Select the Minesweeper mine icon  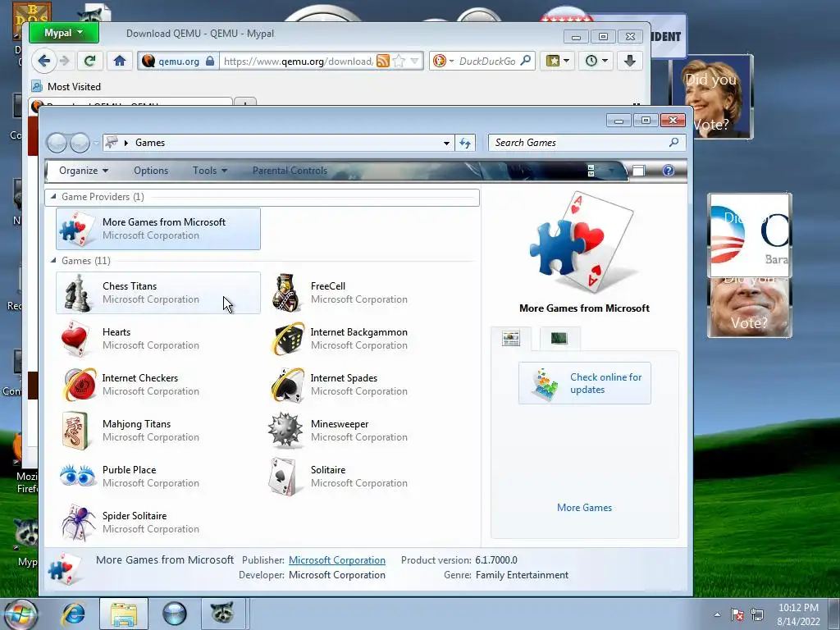click(x=285, y=430)
